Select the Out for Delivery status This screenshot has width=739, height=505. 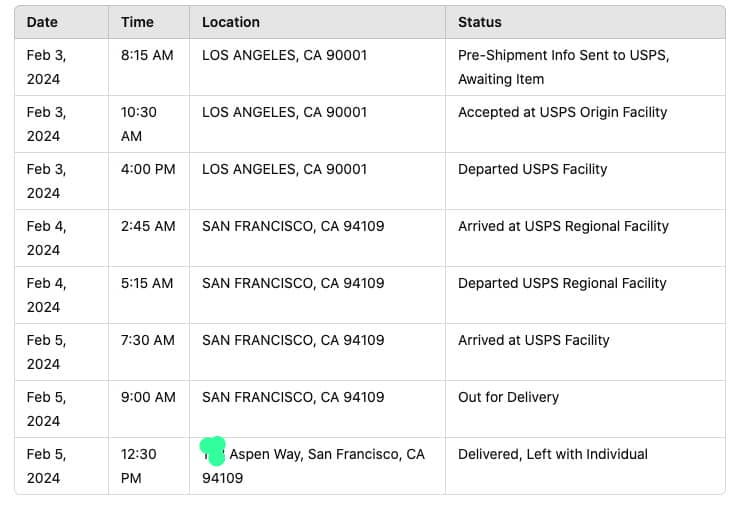(x=508, y=397)
